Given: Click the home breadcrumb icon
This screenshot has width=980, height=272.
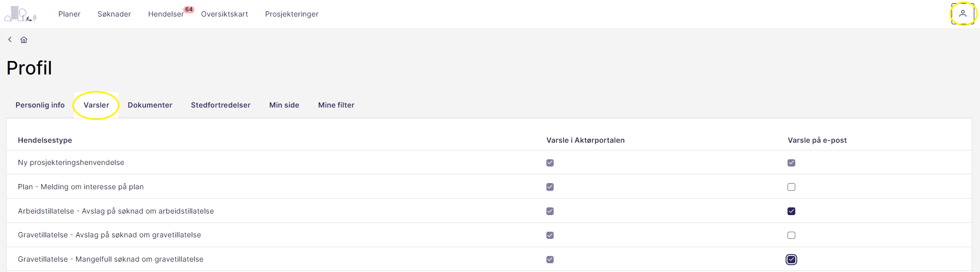Looking at the screenshot, I should [24, 40].
